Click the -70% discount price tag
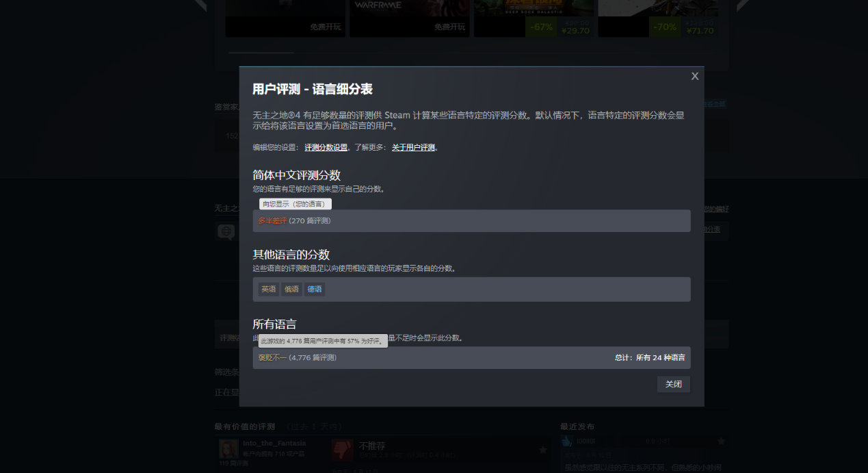This screenshot has height=473, width=868. coord(664,27)
